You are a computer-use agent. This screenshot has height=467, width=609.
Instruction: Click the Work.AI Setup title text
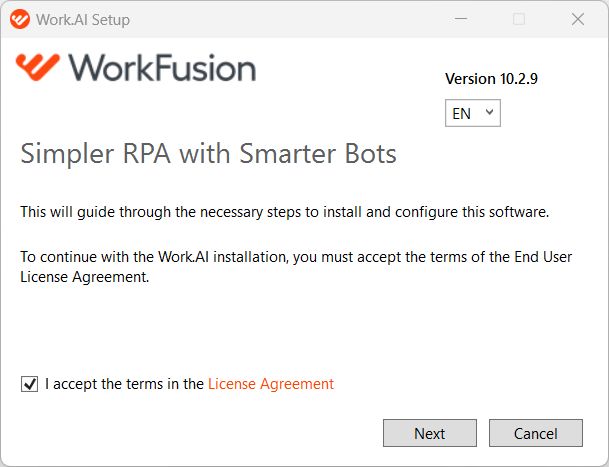tap(83, 20)
